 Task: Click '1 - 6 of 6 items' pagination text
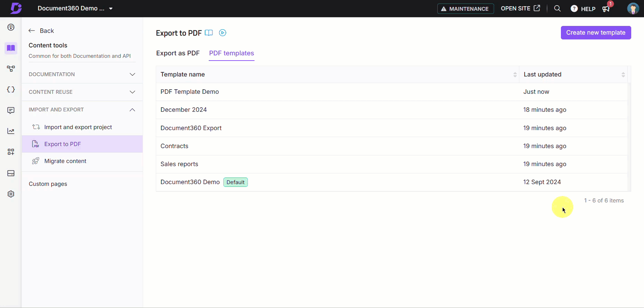(604, 200)
